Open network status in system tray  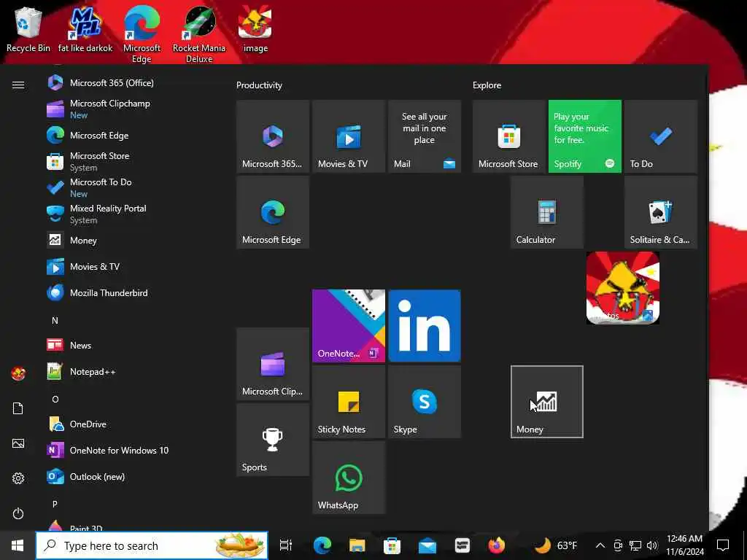click(x=635, y=545)
